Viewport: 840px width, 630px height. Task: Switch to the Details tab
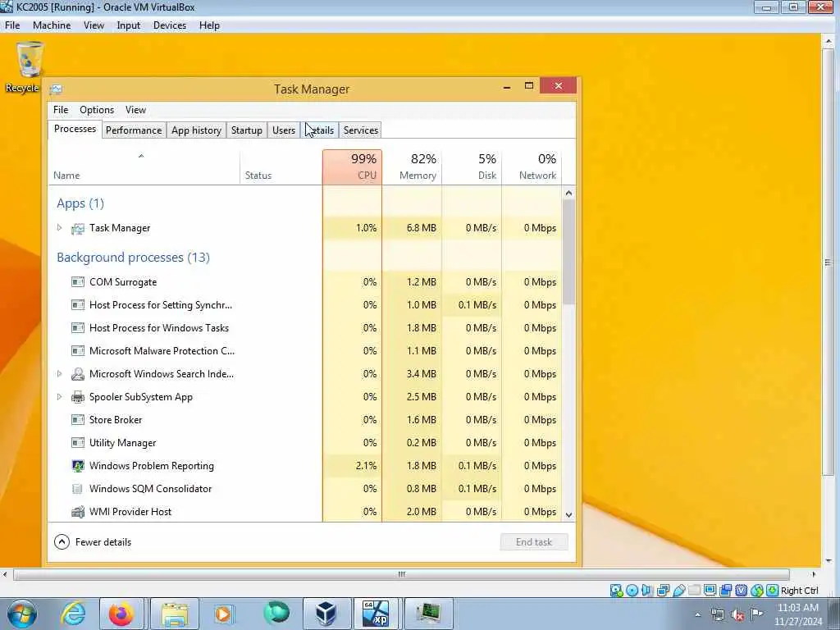[x=321, y=130]
